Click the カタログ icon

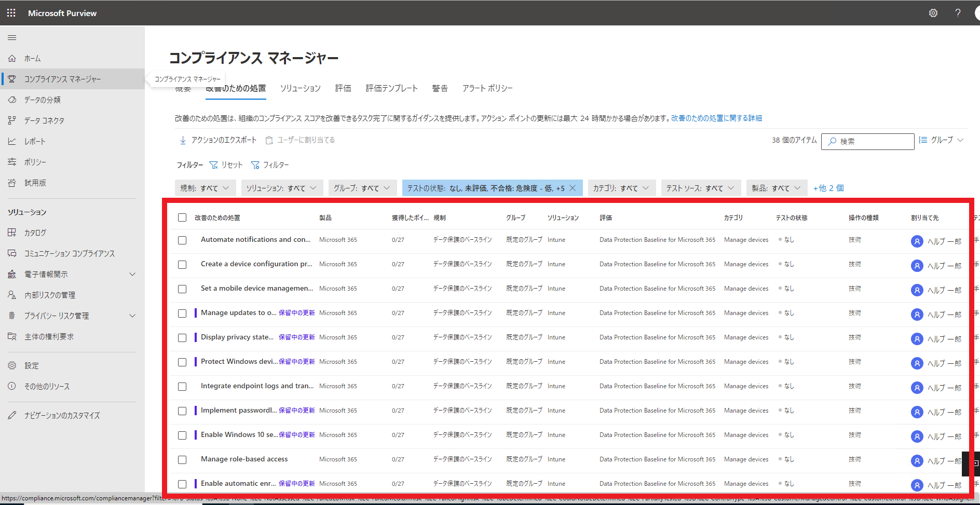tap(12, 233)
